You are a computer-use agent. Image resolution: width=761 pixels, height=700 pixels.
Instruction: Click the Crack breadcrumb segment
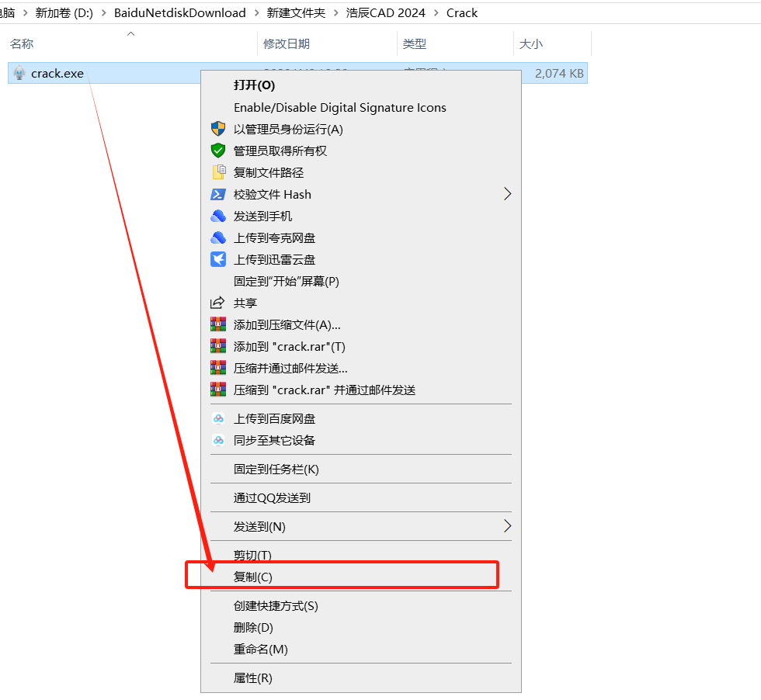(462, 13)
